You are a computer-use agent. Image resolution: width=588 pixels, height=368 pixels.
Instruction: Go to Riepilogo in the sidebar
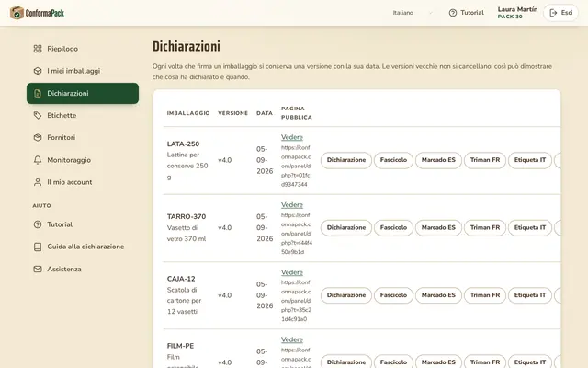pos(83,49)
